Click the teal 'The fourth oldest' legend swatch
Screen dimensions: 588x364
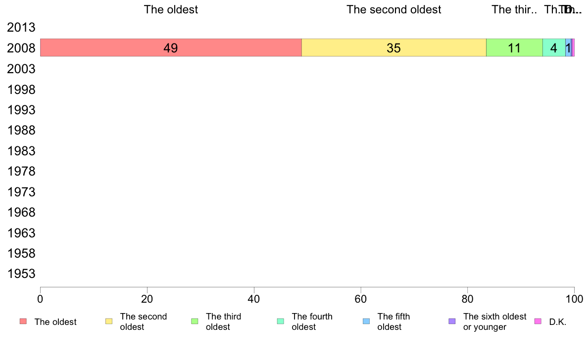(281, 321)
